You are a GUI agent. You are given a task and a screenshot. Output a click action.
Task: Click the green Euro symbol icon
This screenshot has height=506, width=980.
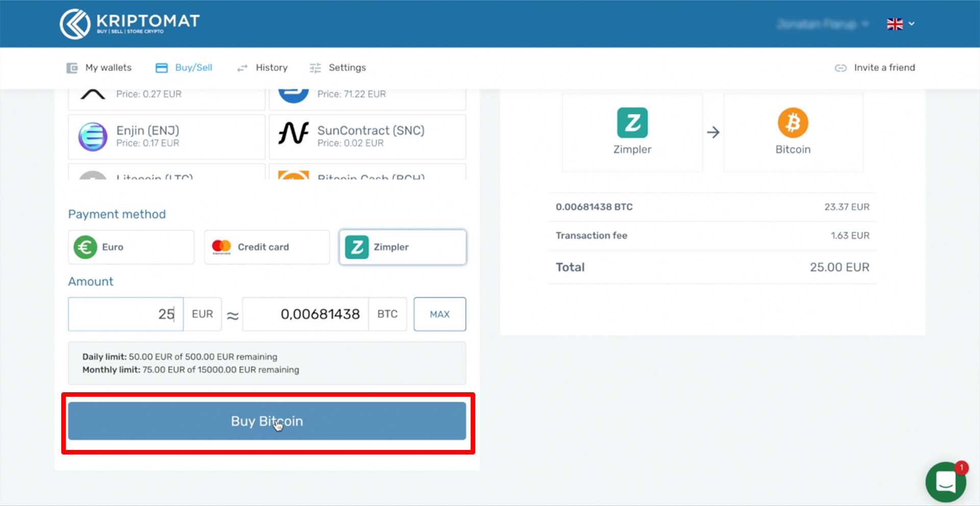pos(85,247)
